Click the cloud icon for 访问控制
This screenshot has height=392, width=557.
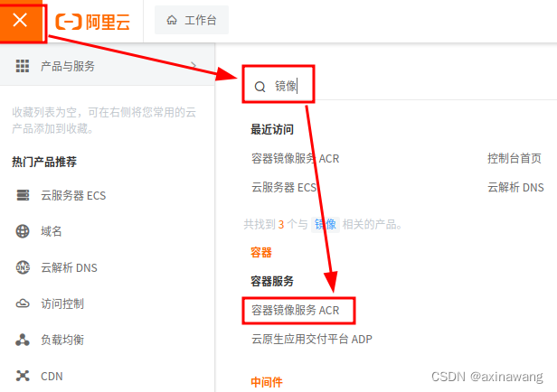pyautogui.click(x=23, y=303)
